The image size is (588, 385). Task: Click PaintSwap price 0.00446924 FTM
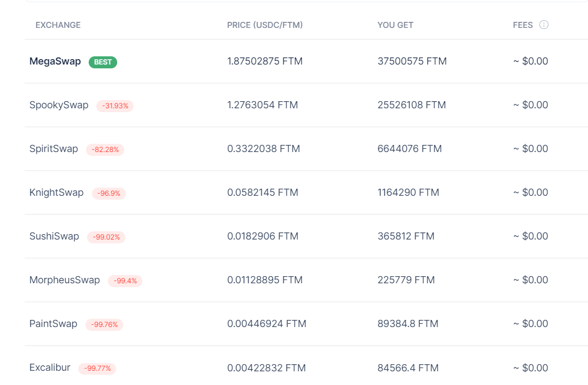[x=267, y=324]
